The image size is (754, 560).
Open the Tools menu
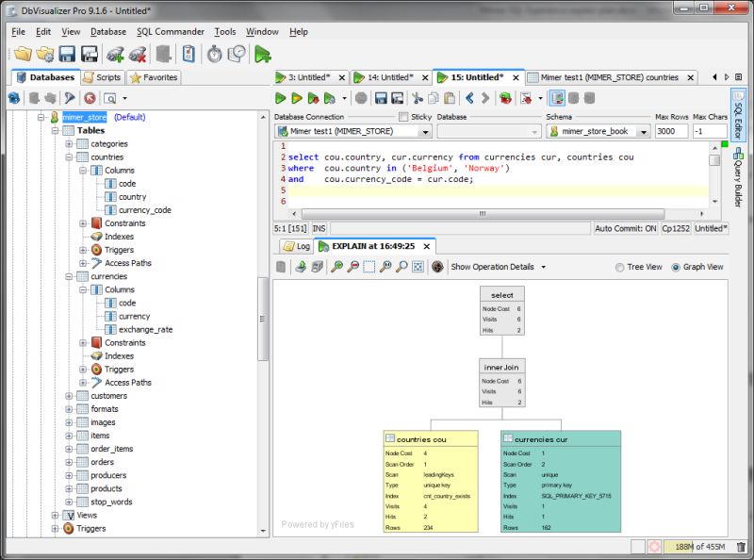click(x=224, y=31)
